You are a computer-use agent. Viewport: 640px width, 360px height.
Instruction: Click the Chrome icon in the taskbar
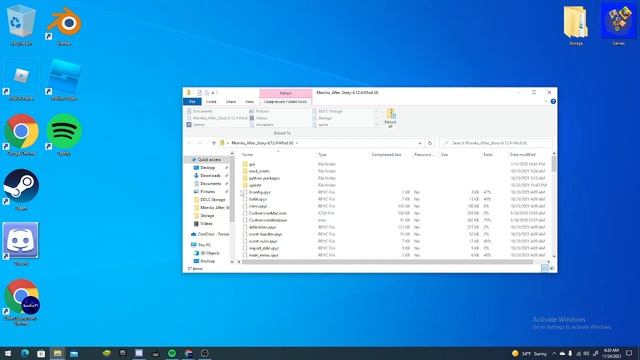coord(188,353)
